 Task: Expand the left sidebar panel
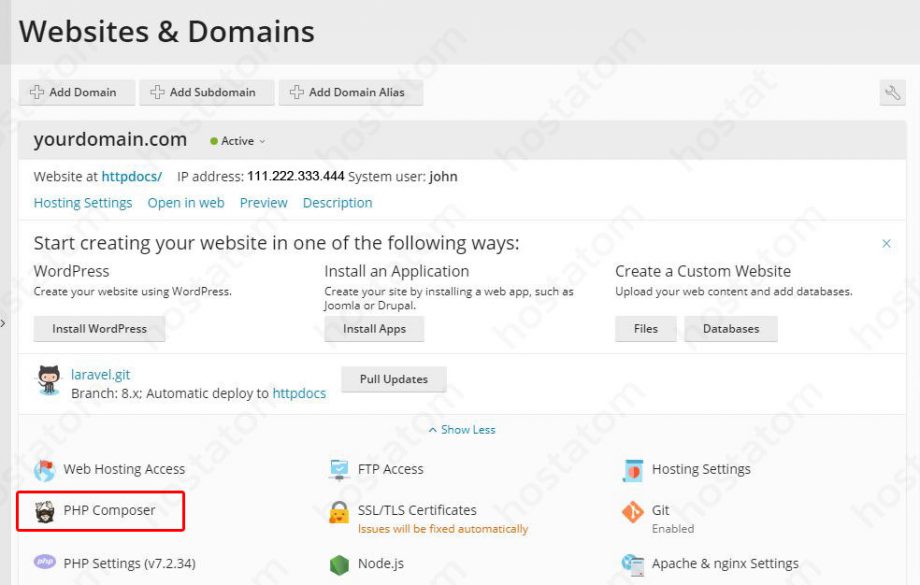pyautogui.click(x=5, y=322)
